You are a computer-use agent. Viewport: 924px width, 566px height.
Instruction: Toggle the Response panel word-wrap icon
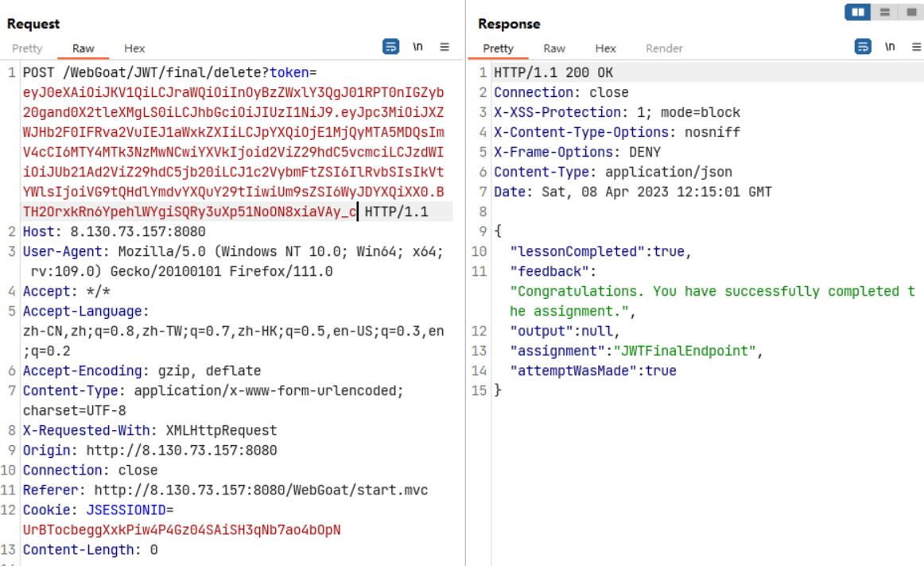(x=863, y=47)
